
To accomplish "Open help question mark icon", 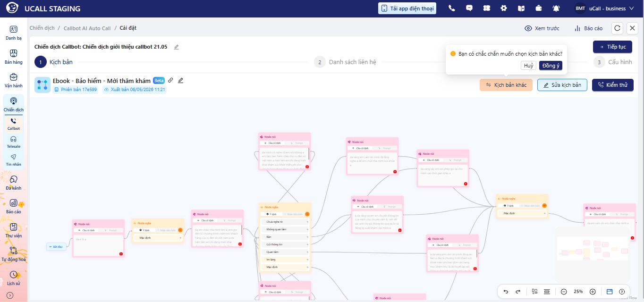I will coord(622,292).
